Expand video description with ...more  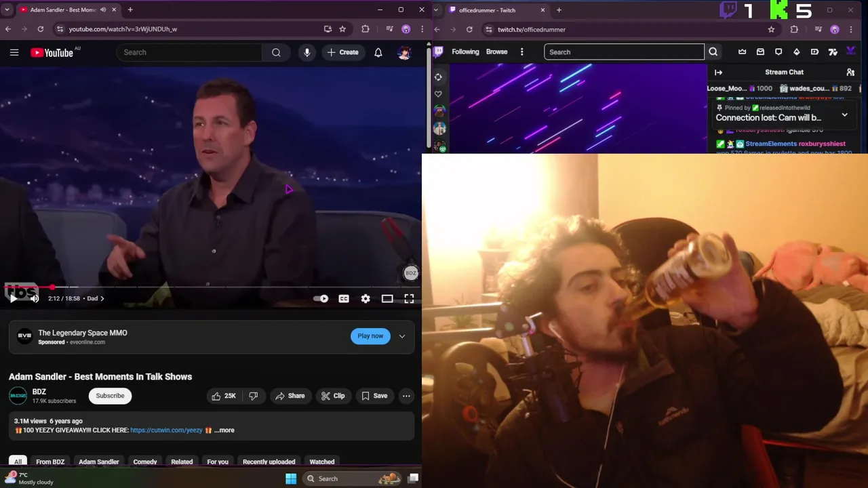(224, 430)
